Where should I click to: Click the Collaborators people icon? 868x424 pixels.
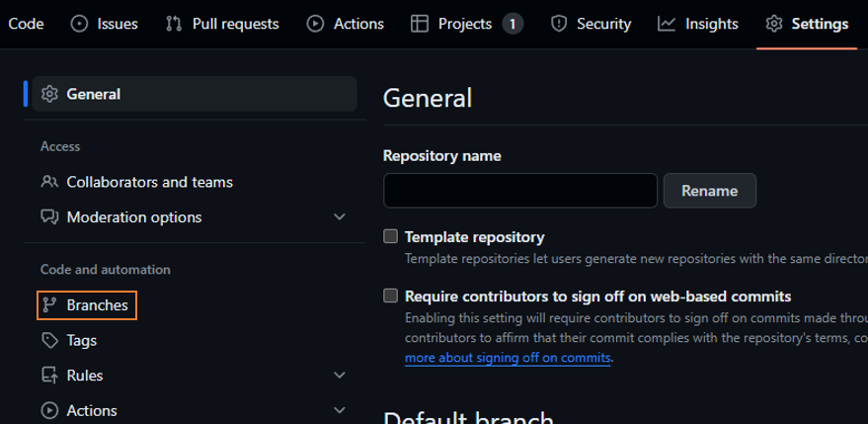pyautogui.click(x=49, y=182)
